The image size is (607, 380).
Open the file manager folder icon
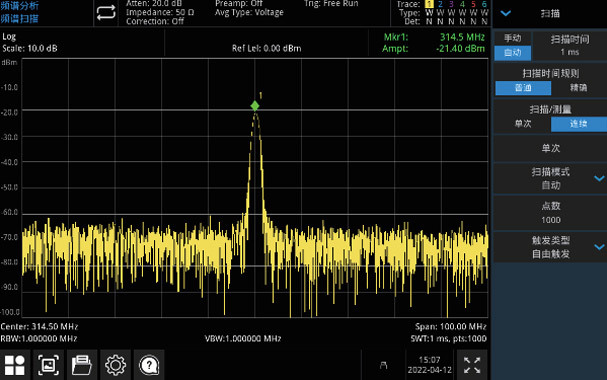pyautogui.click(x=82, y=365)
